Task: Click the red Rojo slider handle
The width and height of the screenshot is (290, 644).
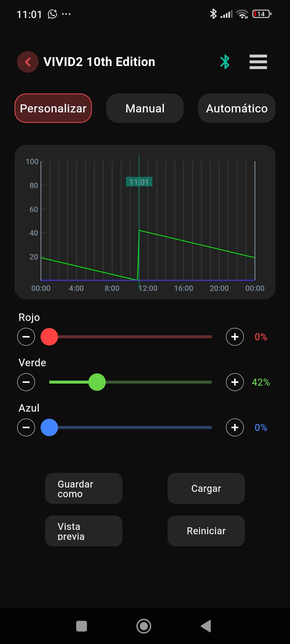Action: pyautogui.click(x=49, y=337)
